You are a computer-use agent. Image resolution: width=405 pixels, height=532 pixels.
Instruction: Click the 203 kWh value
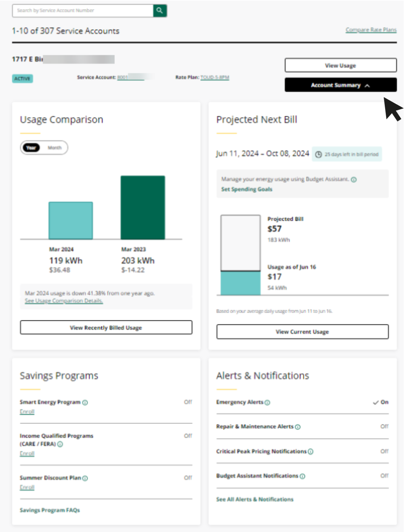tap(138, 261)
